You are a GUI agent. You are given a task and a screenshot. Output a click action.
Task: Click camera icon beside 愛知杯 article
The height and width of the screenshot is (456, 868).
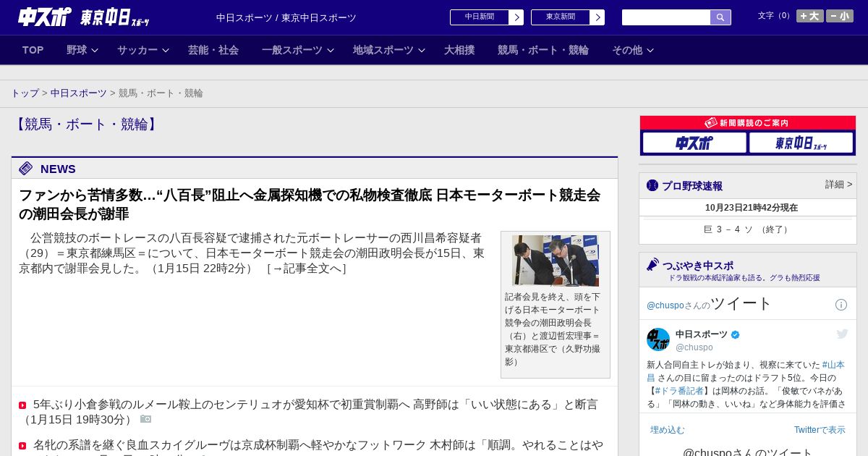[x=145, y=419]
